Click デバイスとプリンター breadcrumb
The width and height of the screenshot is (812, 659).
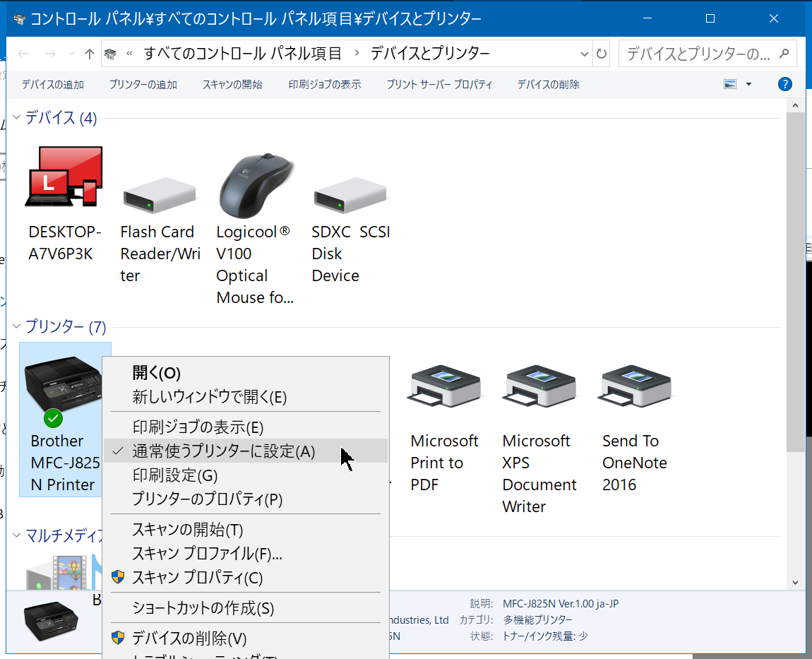tap(430, 53)
